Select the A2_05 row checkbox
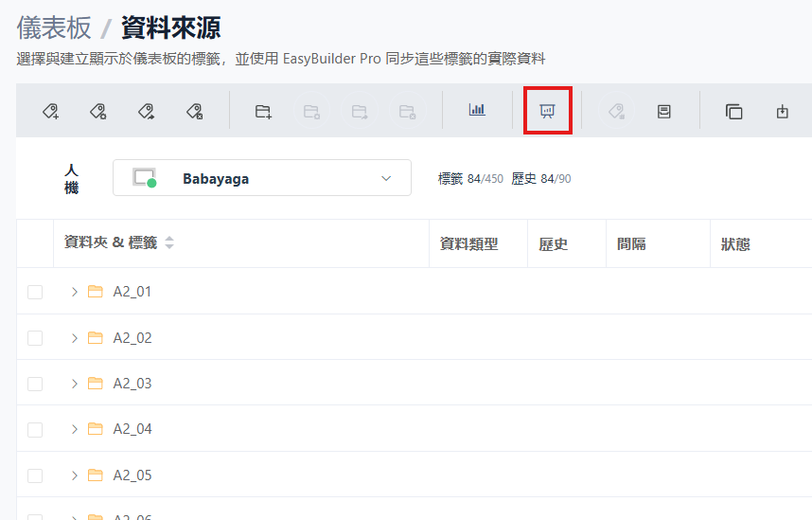Viewport: 812px width, 520px height. tap(35, 475)
